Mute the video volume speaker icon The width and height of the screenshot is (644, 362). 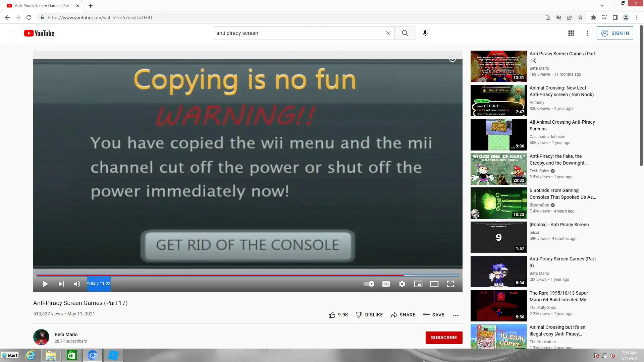tap(77, 284)
